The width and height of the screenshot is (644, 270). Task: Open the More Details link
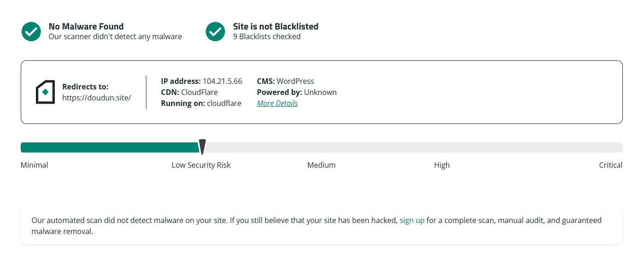pyautogui.click(x=277, y=103)
